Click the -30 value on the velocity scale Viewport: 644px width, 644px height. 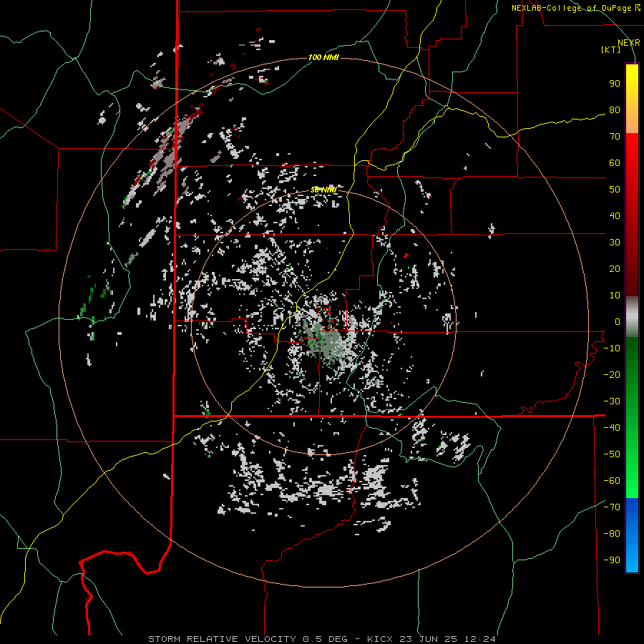(612, 401)
